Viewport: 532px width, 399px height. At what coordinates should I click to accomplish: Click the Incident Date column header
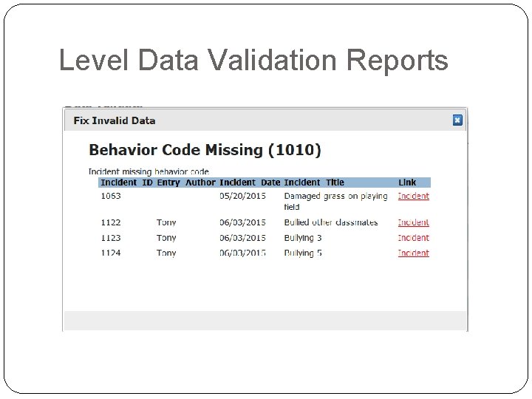[250, 183]
